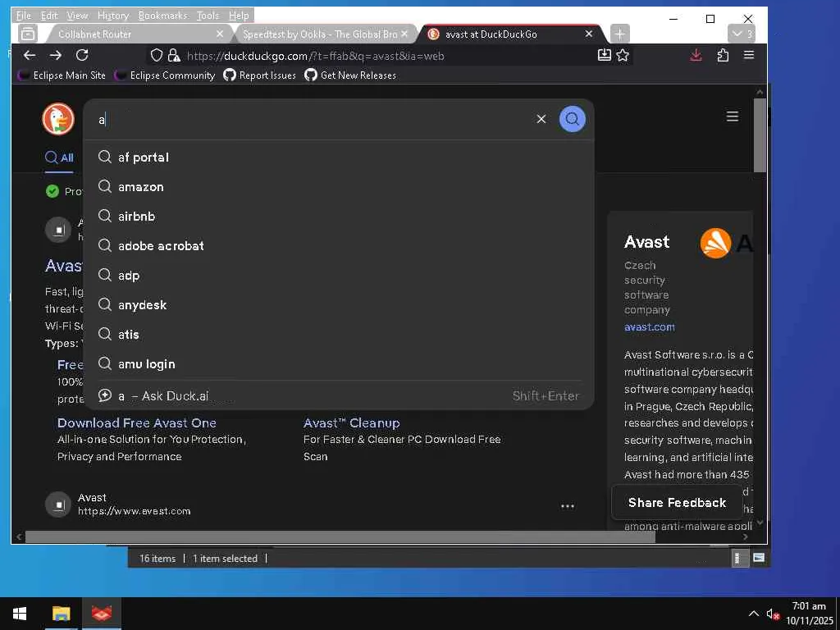Click the horizontal scrollbar thumb
840x630 pixels.
point(340,536)
